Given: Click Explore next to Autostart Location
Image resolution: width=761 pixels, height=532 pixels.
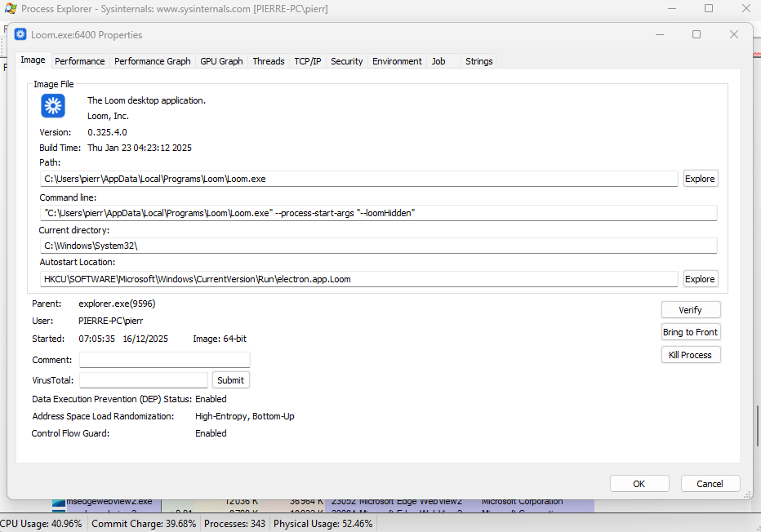Looking at the screenshot, I should tap(700, 279).
